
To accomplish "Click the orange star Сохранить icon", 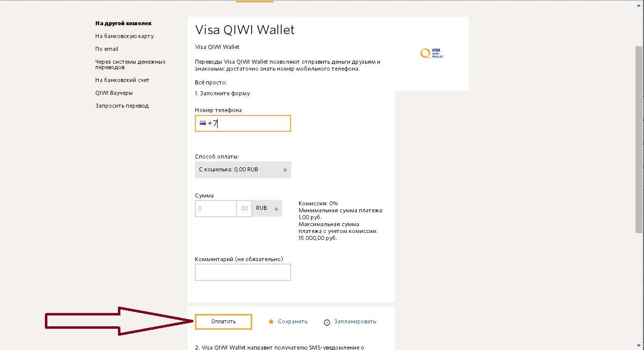I will [x=271, y=322].
